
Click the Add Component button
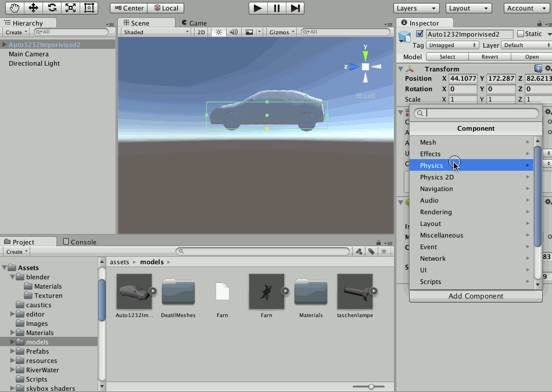476,296
